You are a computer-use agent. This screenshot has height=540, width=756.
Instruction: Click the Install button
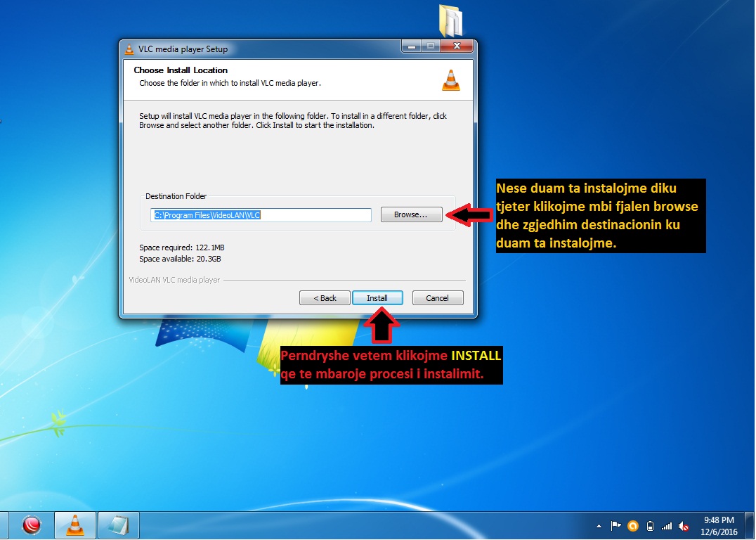click(377, 298)
